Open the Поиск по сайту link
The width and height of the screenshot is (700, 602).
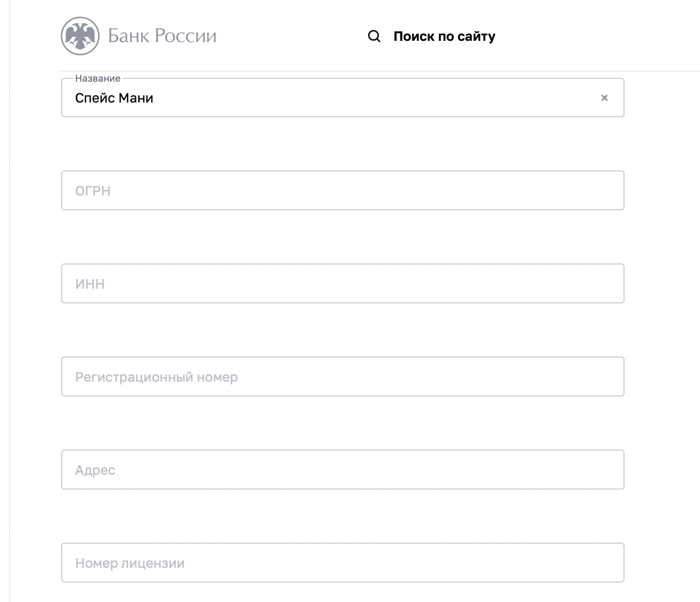(445, 36)
